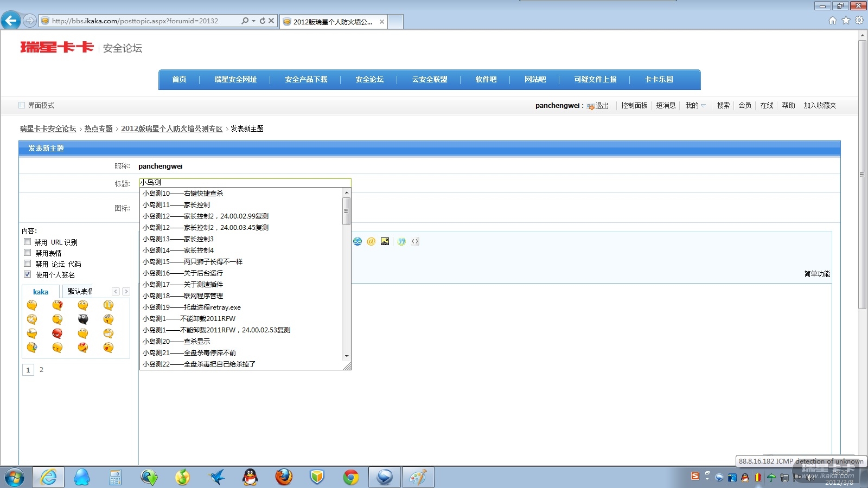868x488 pixels.
Task: Stop loading with the X icon in address bar
Action: [x=271, y=21]
